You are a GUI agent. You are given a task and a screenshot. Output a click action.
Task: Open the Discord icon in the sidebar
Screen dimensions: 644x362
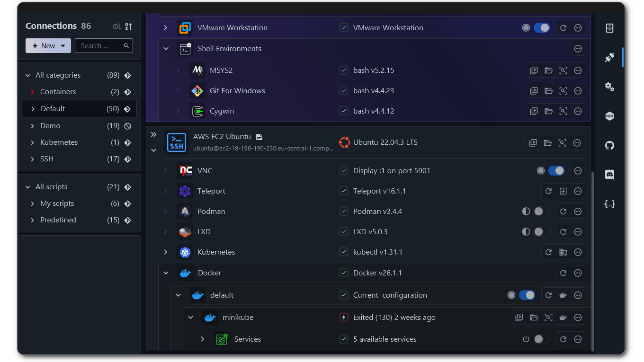[609, 175]
